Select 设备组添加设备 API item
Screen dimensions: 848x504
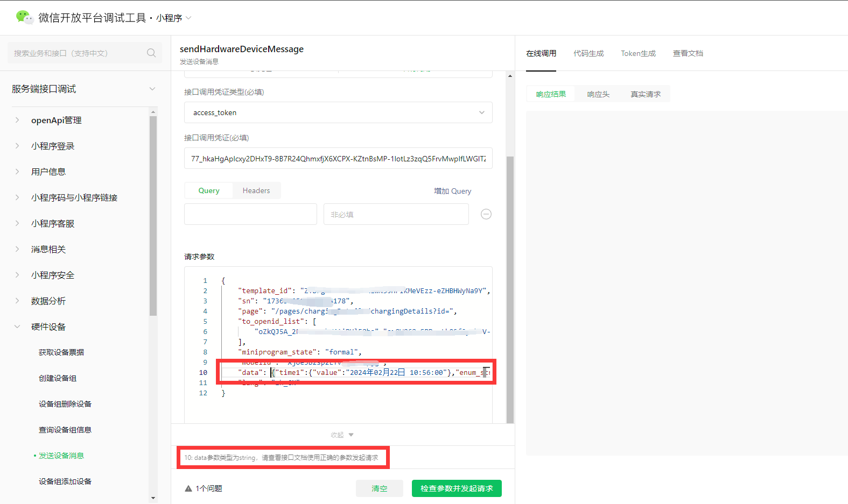pos(65,481)
